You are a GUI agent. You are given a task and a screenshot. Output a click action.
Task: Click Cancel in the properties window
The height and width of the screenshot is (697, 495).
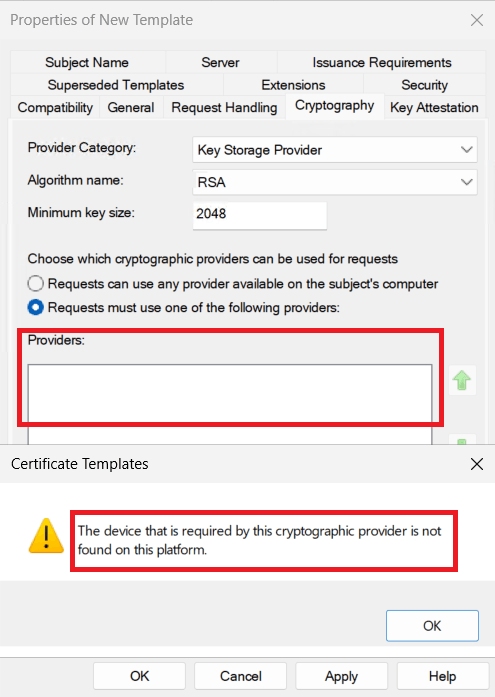pos(240,676)
